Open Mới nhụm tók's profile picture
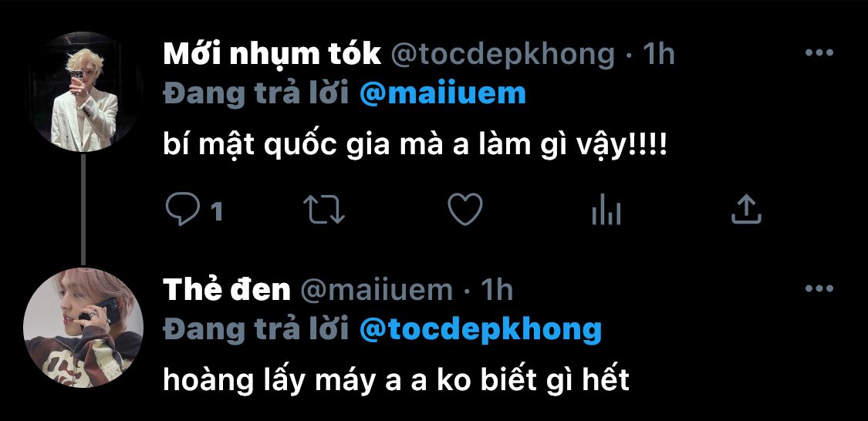This screenshot has height=421, width=868. pyautogui.click(x=83, y=92)
